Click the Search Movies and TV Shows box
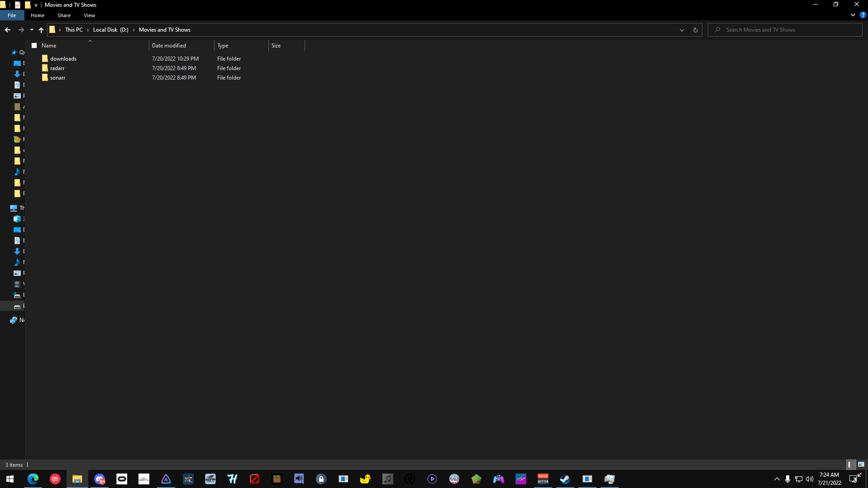The width and height of the screenshot is (868, 488). (x=784, y=29)
